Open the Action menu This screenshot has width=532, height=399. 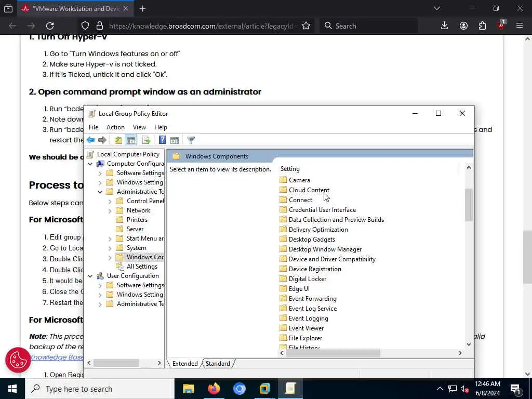pos(115,127)
